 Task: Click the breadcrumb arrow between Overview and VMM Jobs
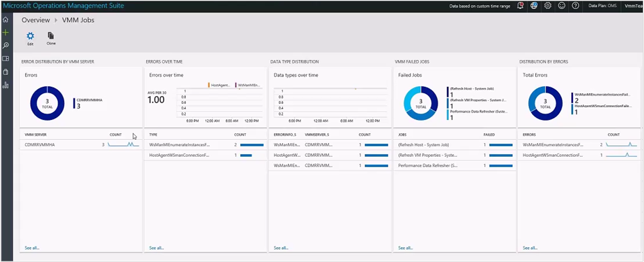(56, 20)
